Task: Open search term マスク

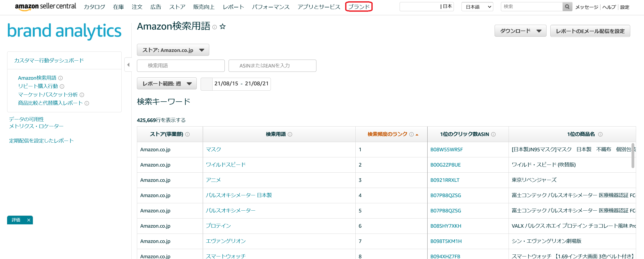Action: [213, 149]
